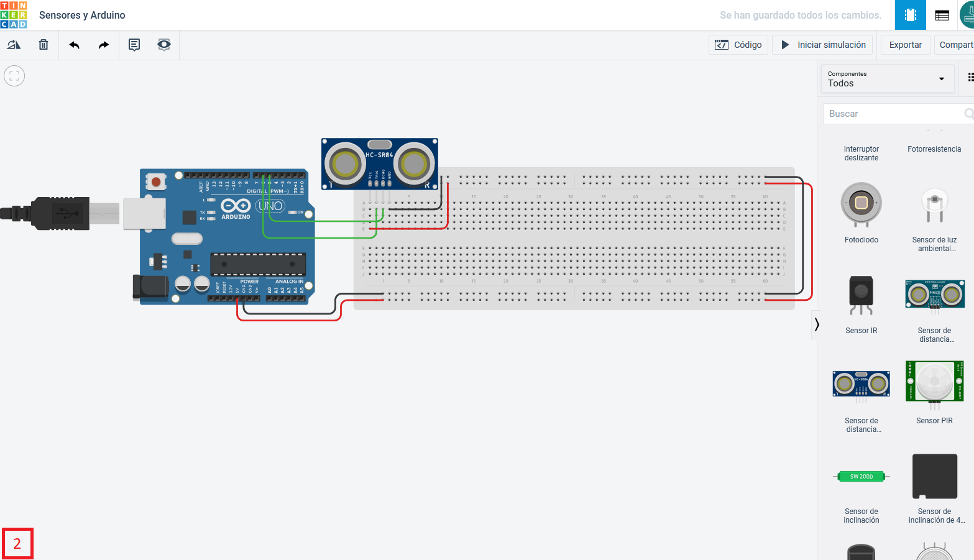Click the delete component icon
The image size is (974, 560).
(x=43, y=44)
